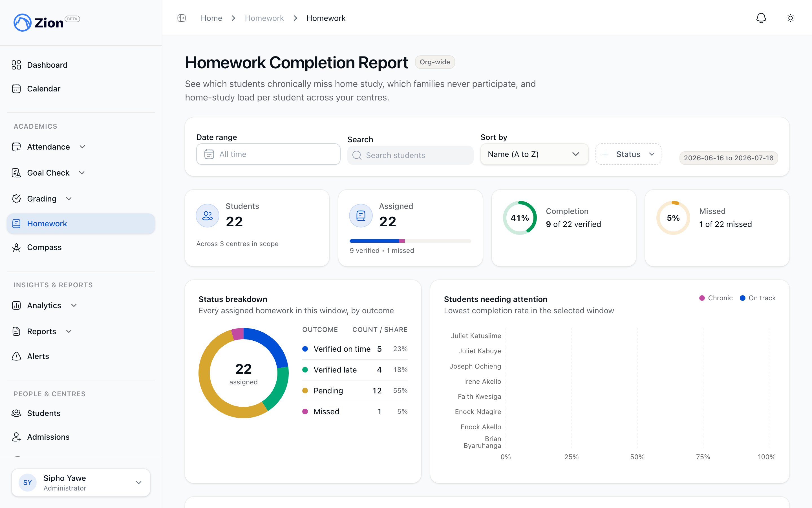The height and width of the screenshot is (508, 812).
Task: Click the Attendance sidebar icon
Action: click(x=16, y=147)
